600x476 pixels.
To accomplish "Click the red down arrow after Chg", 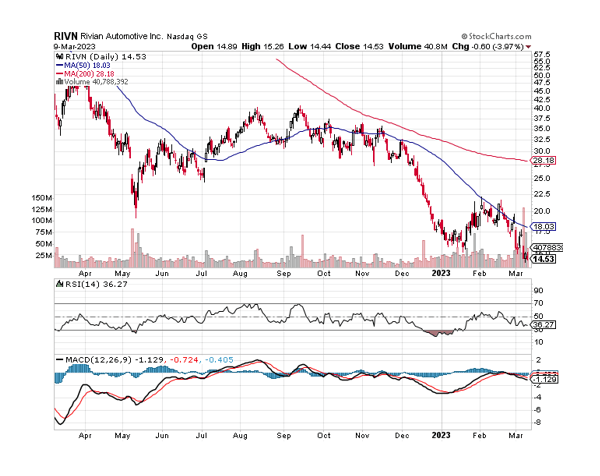I will pyautogui.click(x=528, y=47).
